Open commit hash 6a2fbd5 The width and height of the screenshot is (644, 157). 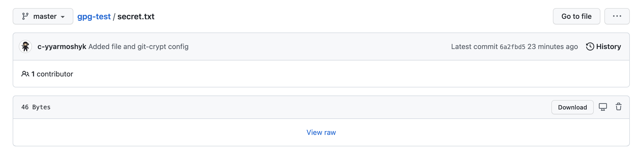coord(512,47)
